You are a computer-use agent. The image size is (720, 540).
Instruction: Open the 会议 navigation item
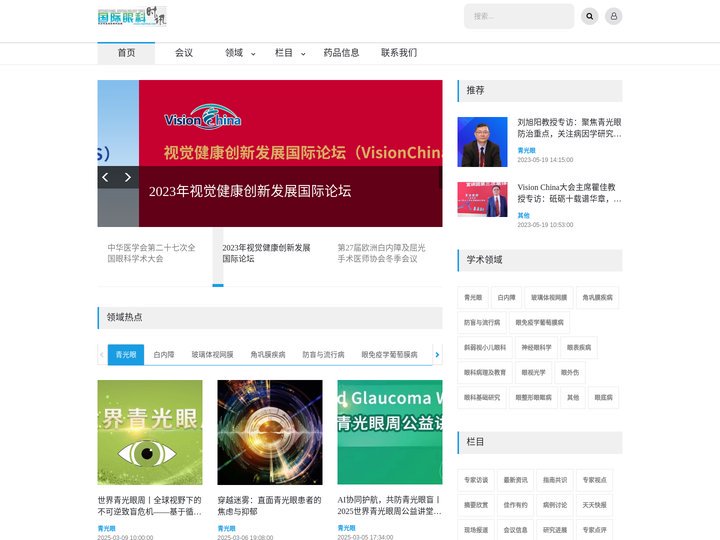pyautogui.click(x=184, y=53)
